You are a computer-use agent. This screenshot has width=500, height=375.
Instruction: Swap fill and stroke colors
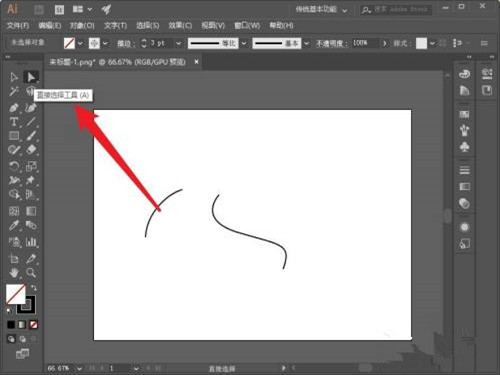click(34, 287)
